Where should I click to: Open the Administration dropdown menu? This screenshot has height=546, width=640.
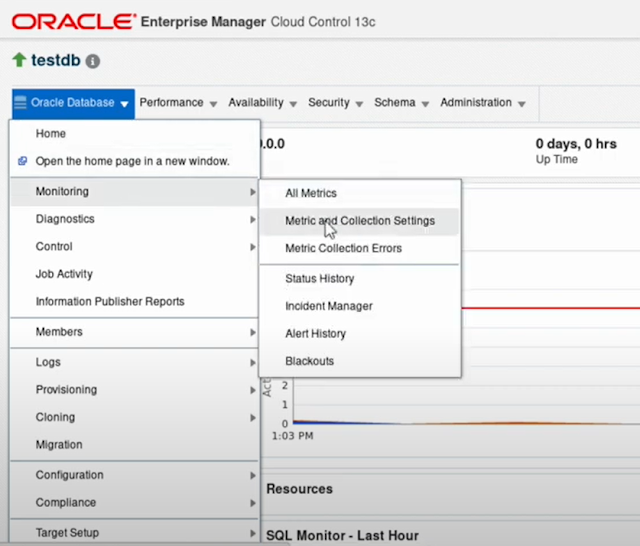coord(482,103)
